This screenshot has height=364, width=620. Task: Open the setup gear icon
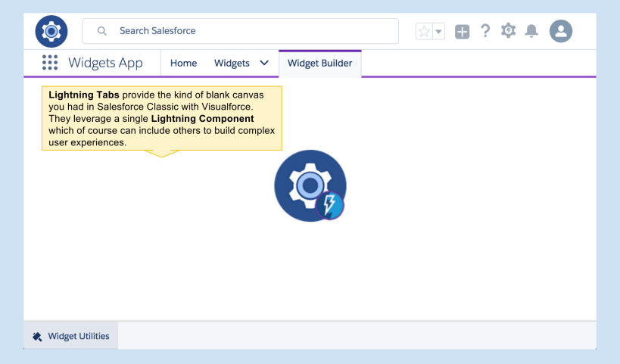pos(508,31)
